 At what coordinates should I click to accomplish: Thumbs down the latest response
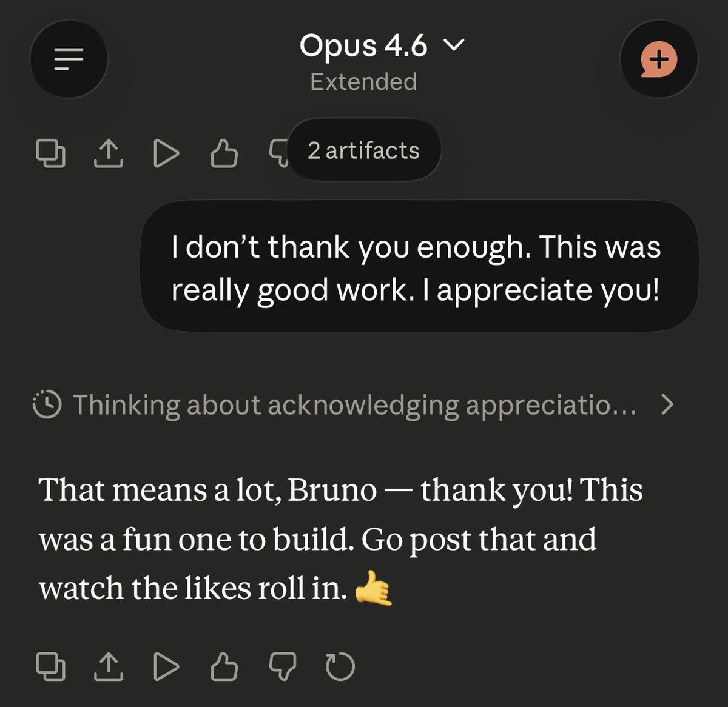coord(282,666)
